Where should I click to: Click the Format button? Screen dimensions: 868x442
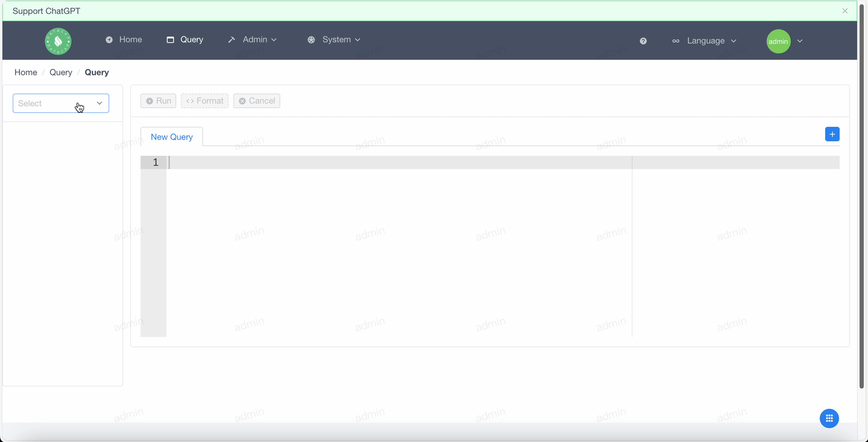pyautogui.click(x=204, y=100)
